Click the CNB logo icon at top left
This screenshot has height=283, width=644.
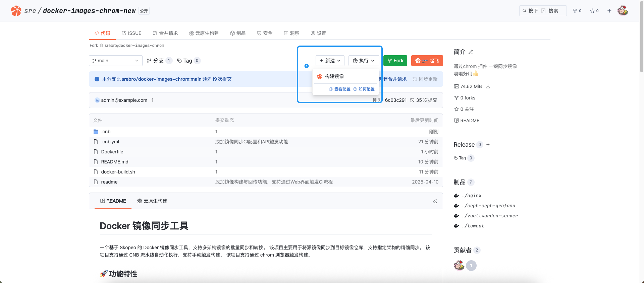pos(16,11)
